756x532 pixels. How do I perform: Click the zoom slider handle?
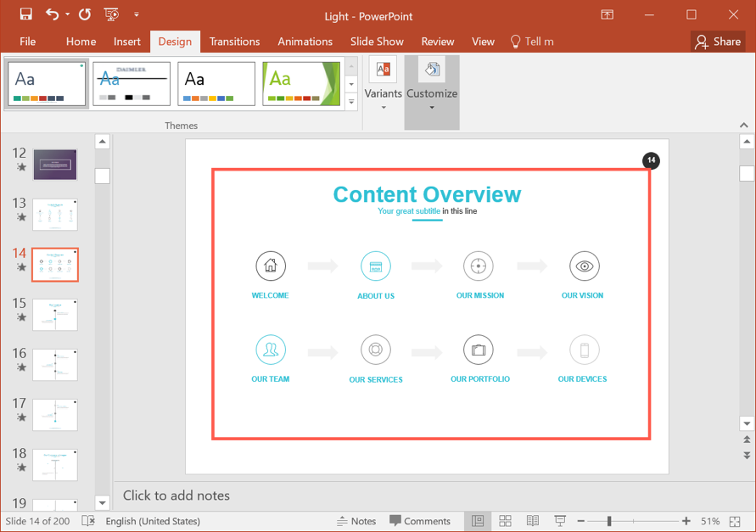pos(609,521)
